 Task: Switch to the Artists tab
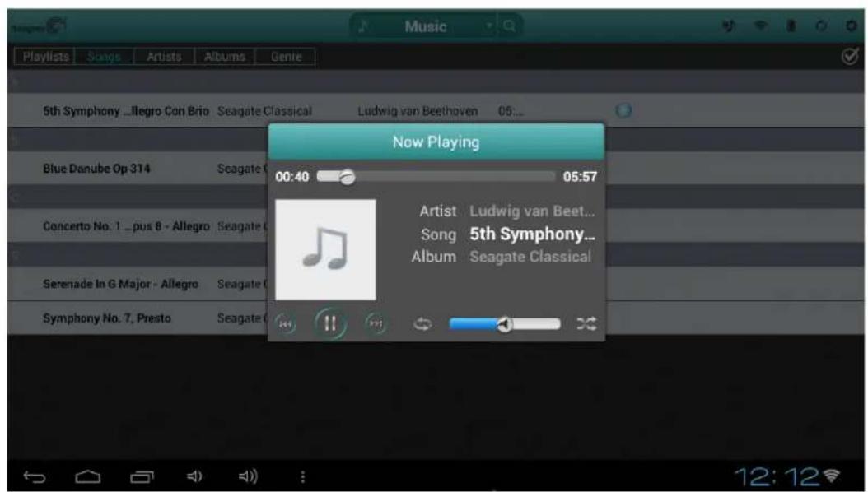[164, 57]
